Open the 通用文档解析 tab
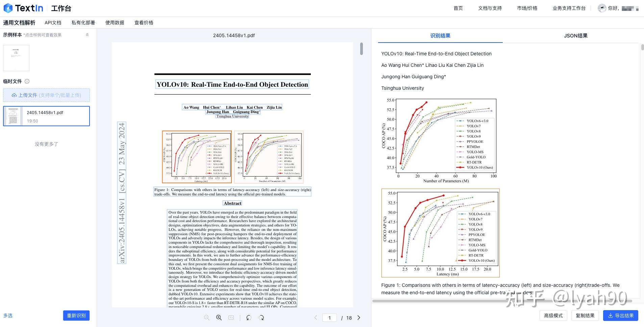Image resolution: width=644 pixels, height=327 pixels. point(19,23)
